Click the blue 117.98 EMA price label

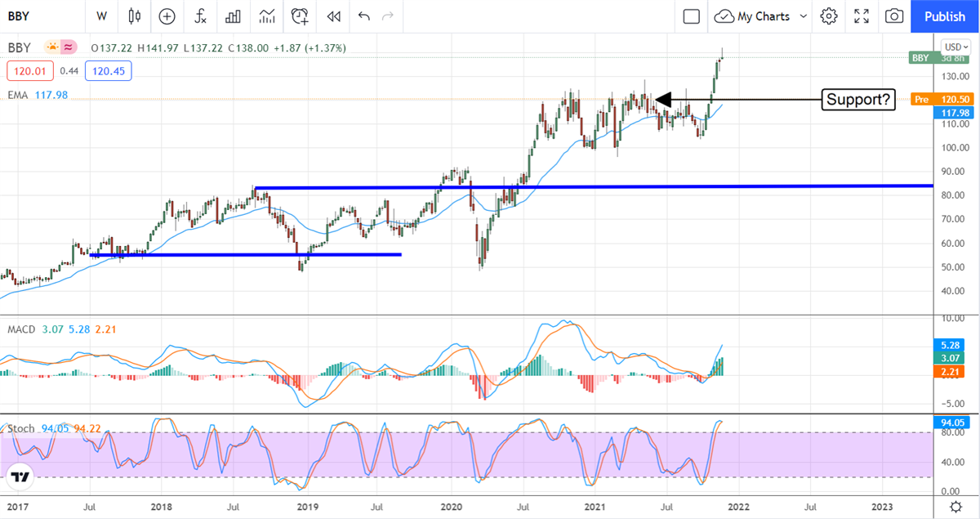point(955,112)
